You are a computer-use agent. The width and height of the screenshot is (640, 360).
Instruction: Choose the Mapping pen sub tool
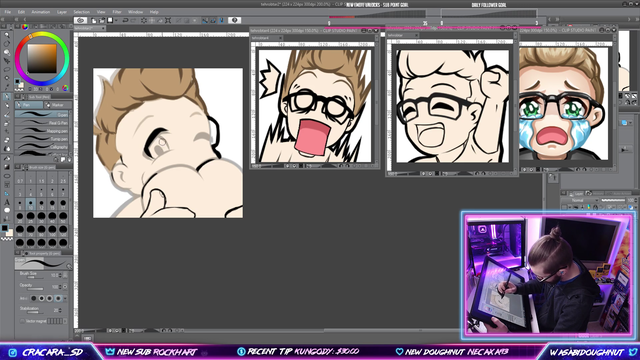click(x=42, y=131)
